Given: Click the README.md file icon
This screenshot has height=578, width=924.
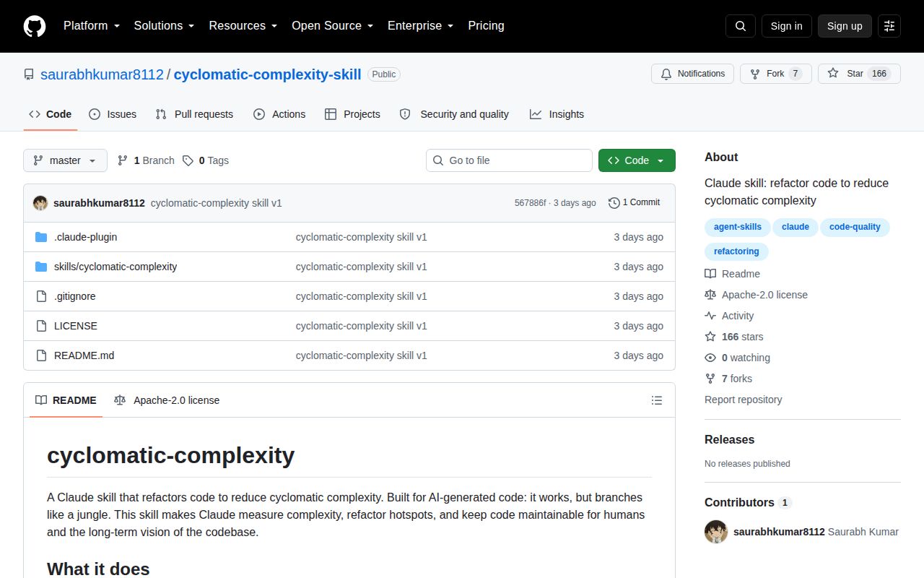Looking at the screenshot, I should (41, 355).
